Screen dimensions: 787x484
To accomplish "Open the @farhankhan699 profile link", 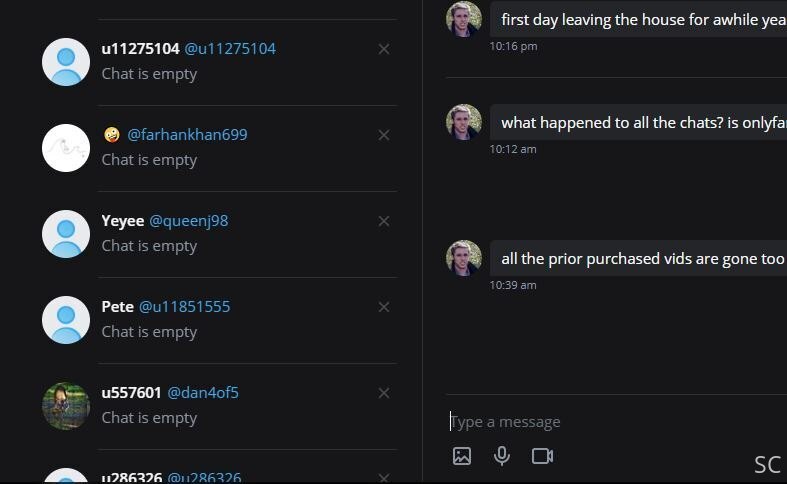I will (187, 135).
